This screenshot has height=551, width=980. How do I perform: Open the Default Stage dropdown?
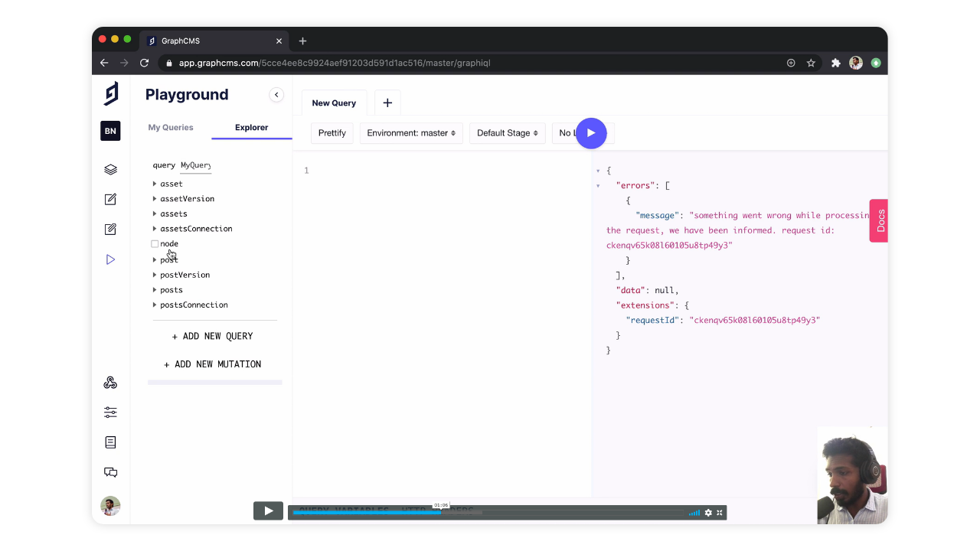click(x=507, y=133)
